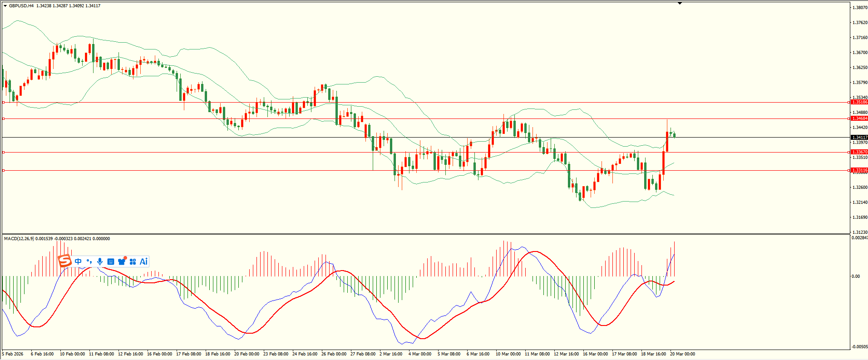This screenshot has height=360, width=868.
Task: Expand GBPUSD,H4 chart title dropdown arrow
Action: [5, 6]
